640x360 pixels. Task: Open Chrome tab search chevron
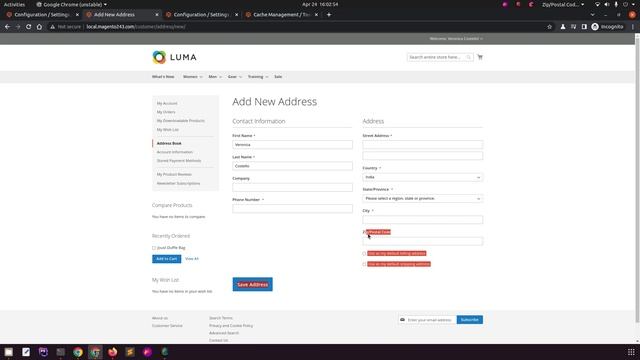(x=592, y=15)
